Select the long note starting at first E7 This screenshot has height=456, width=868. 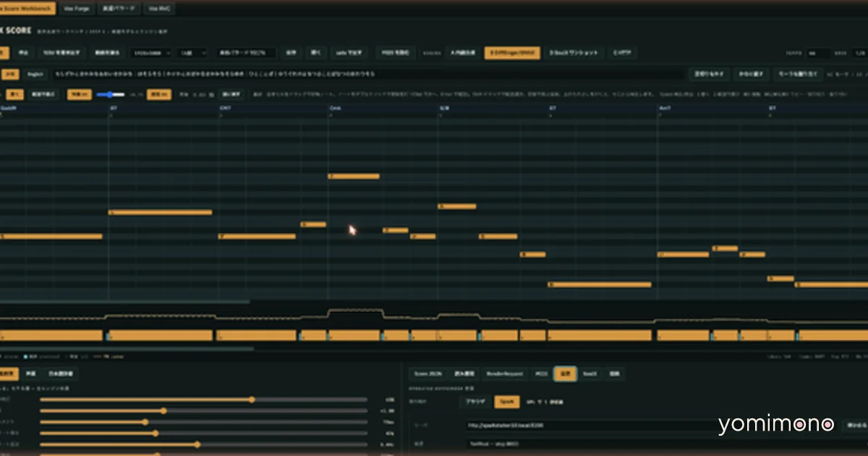click(x=160, y=212)
